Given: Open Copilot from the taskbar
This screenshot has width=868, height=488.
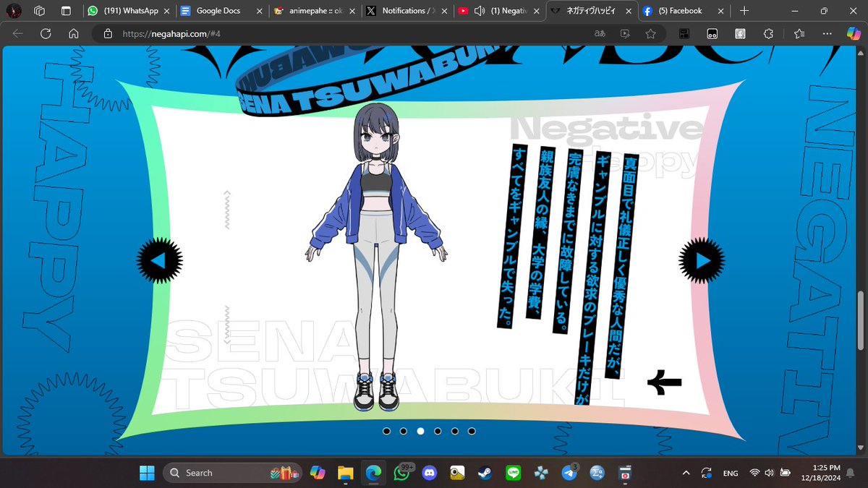Looking at the screenshot, I should (x=317, y=473).
